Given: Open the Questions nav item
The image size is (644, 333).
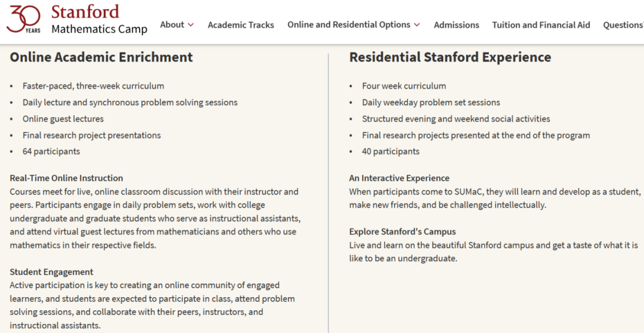Looking at the screenshot, I should pyautogui.click(x=623, y=25).
